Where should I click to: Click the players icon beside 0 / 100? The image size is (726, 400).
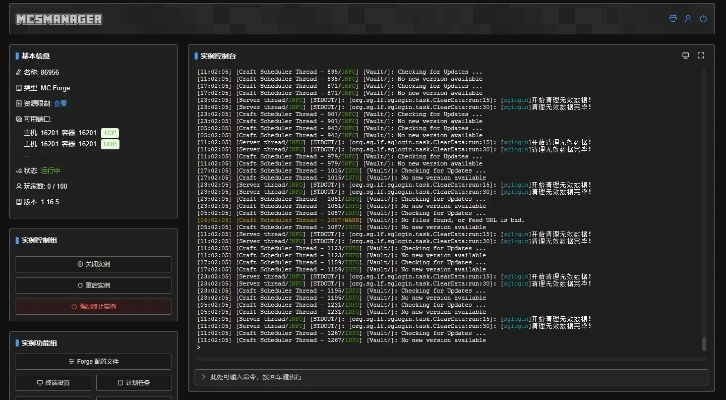19,186
